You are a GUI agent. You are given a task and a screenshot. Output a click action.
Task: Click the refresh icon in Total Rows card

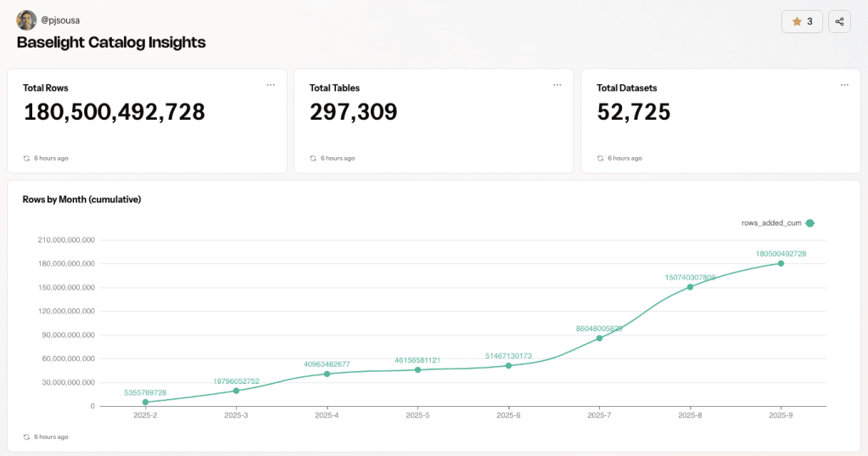click(27, 158)
